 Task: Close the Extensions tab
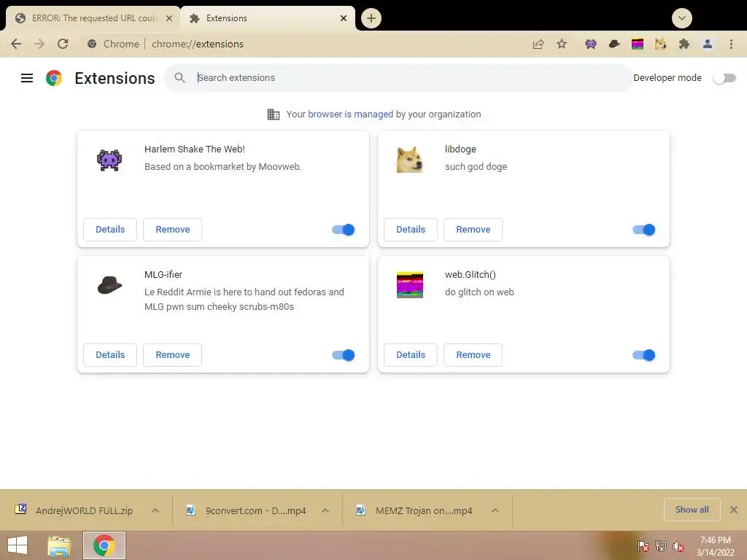pyautogui.click(x=344, y=18)
